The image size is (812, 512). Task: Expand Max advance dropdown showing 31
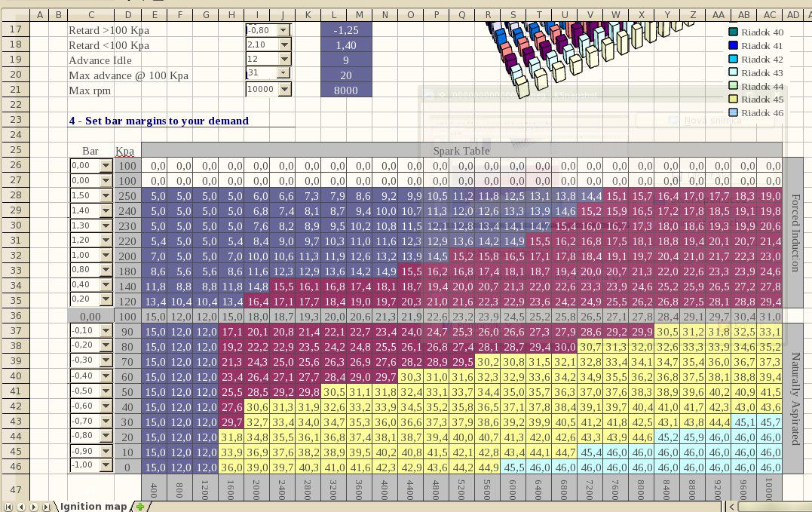click(283, 73)
